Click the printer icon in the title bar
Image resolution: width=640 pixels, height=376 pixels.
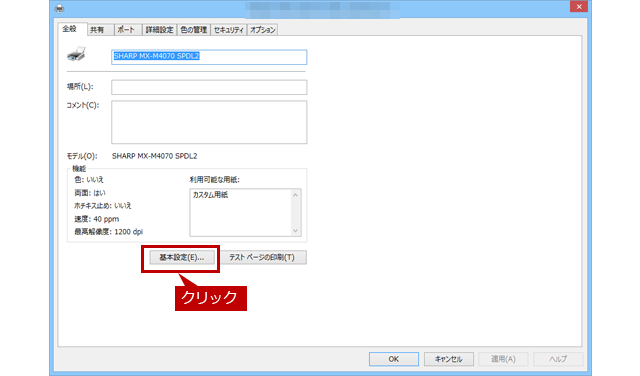coord(60,8)
